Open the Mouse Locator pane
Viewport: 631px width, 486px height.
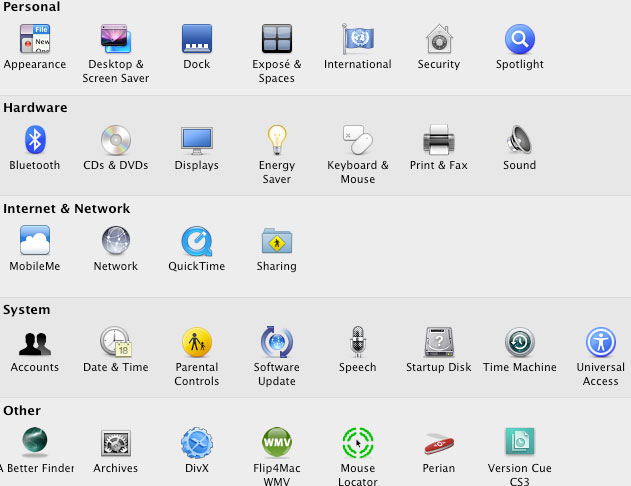(358, 443)
